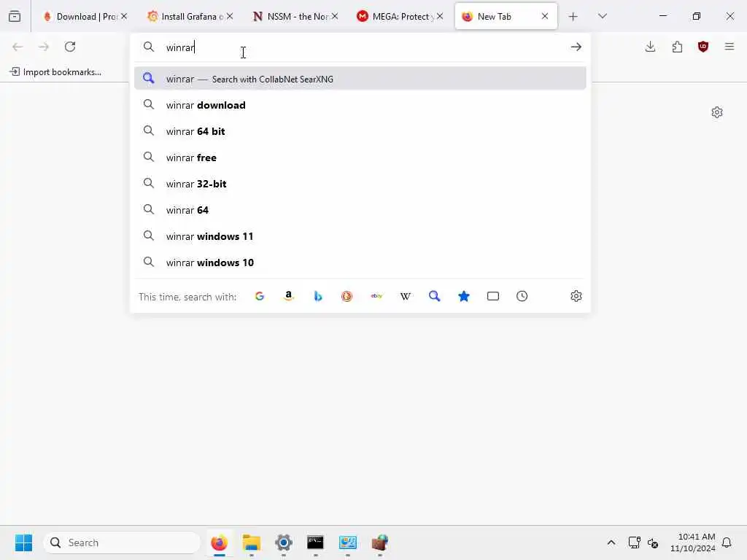Search this time with DuckDuckGo

pyautogui.click(x=347, y=296)
